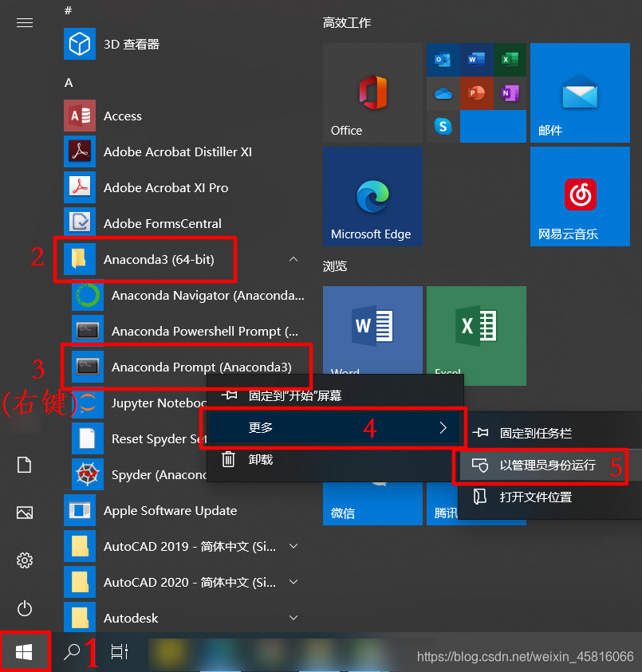
Task: Click the # section header
Action: tap(69, 10)
